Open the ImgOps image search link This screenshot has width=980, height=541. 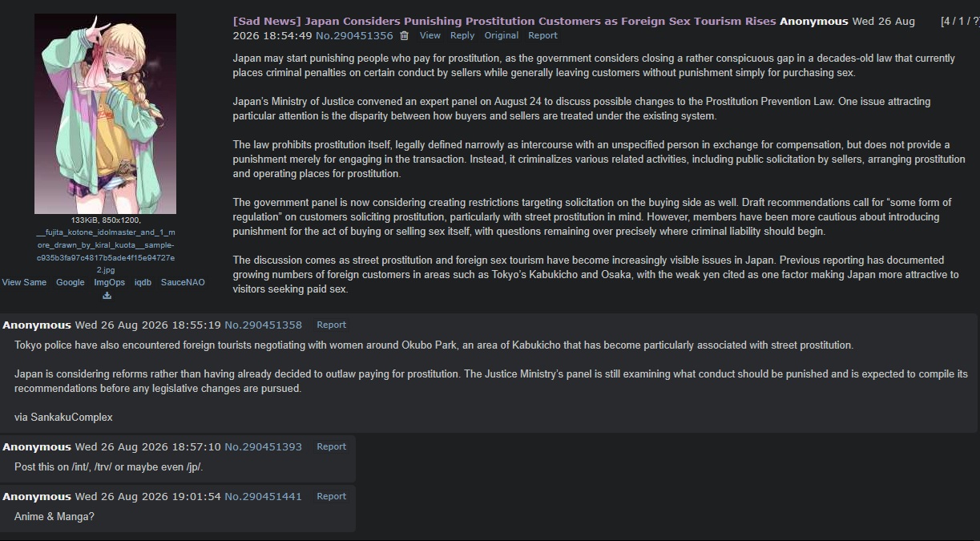[110, 282]
